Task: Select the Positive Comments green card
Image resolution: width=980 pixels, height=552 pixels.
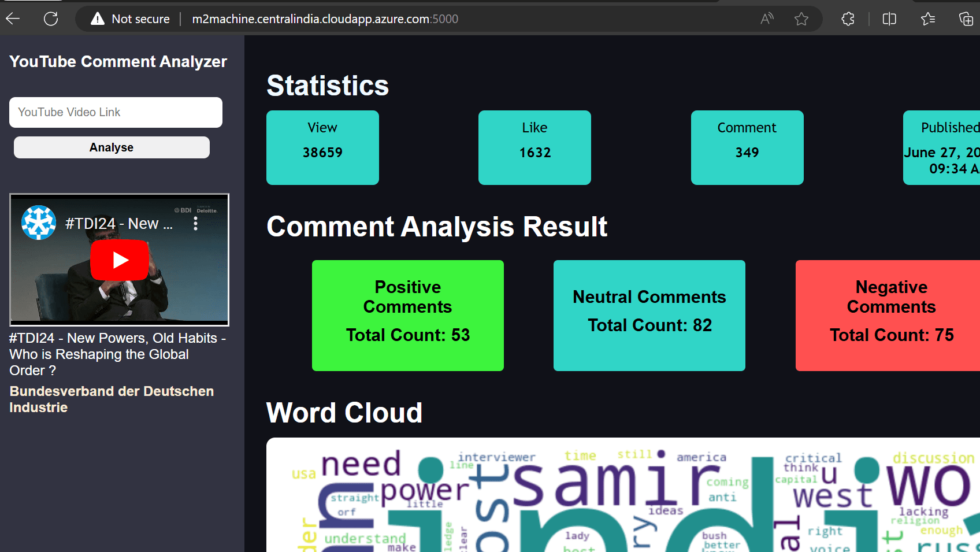Action: (407, 316)
